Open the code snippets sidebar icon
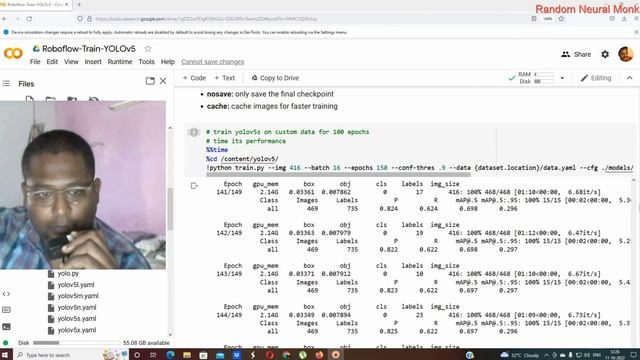The height and width of the screenshot is (360, 640). pyautogui.click(x=6, y=294)
